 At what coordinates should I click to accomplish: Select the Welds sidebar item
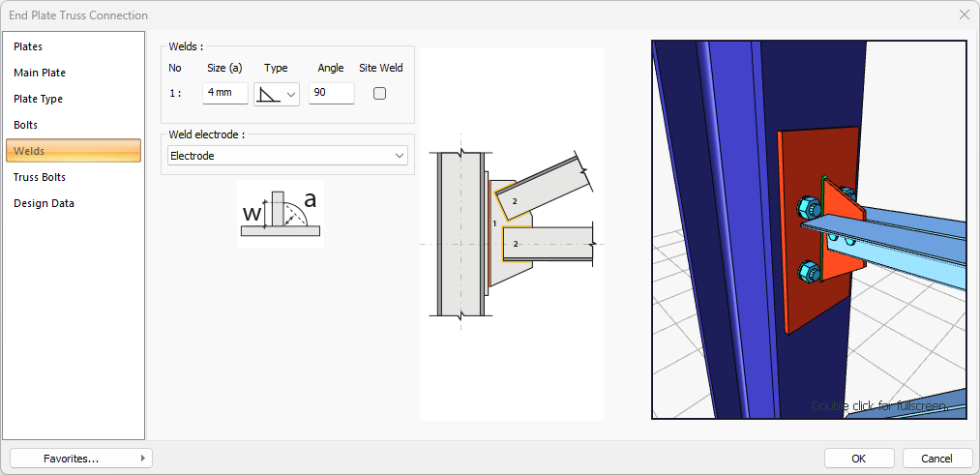[74, 151]
